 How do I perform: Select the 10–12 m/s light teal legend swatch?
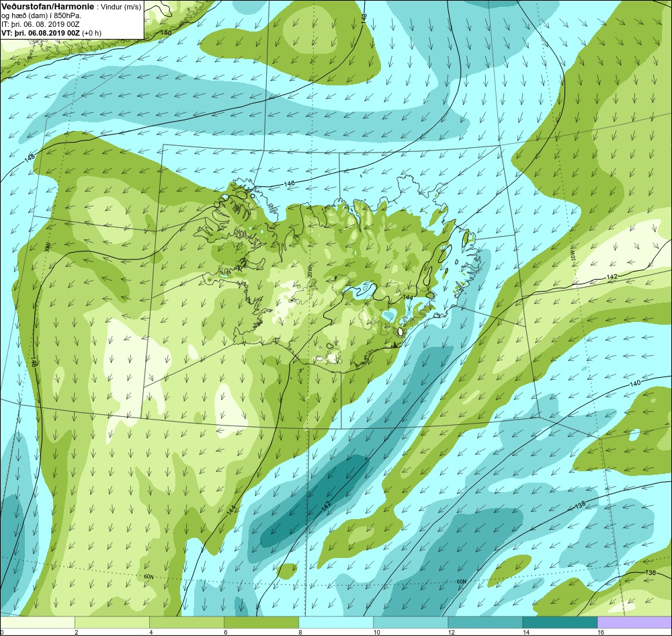411,623
